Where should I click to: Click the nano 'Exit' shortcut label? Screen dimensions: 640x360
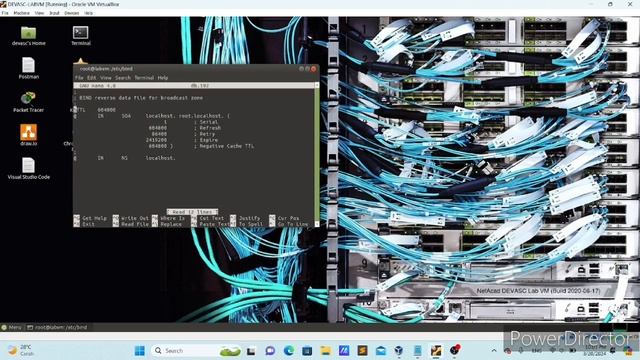88,224
